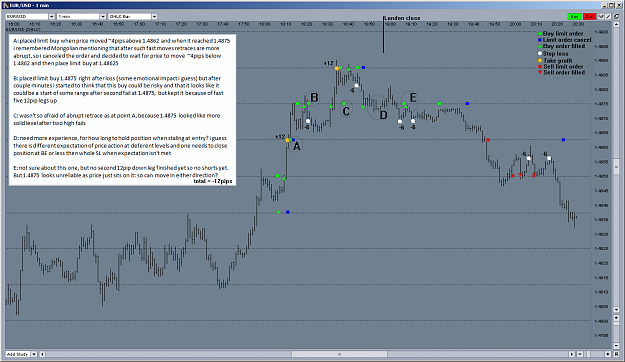Image resolution: width=625 pixels, height=362 pixels.
Task: Click the Sell order filled legend entry
Action: [562, 73]
